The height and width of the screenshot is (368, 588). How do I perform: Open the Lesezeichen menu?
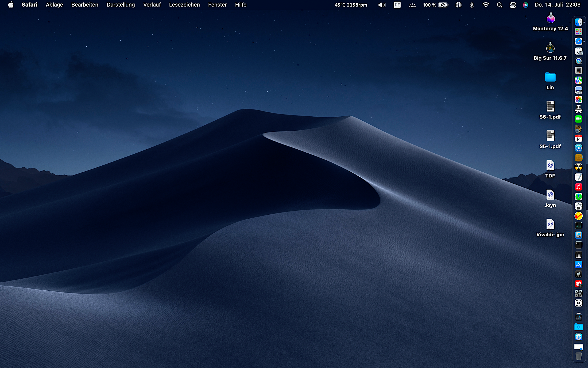coord(184,5)
